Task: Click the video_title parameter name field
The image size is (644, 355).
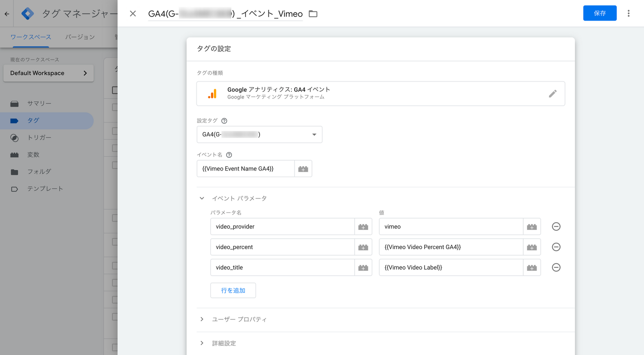Action: tap(282, 267)
